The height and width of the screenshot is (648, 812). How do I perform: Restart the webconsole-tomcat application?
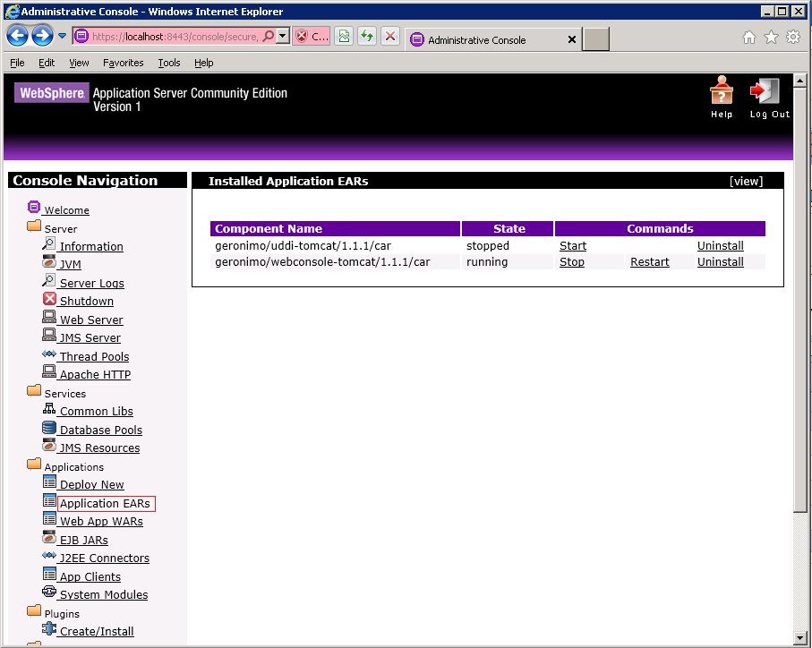(x=649, y=262)
